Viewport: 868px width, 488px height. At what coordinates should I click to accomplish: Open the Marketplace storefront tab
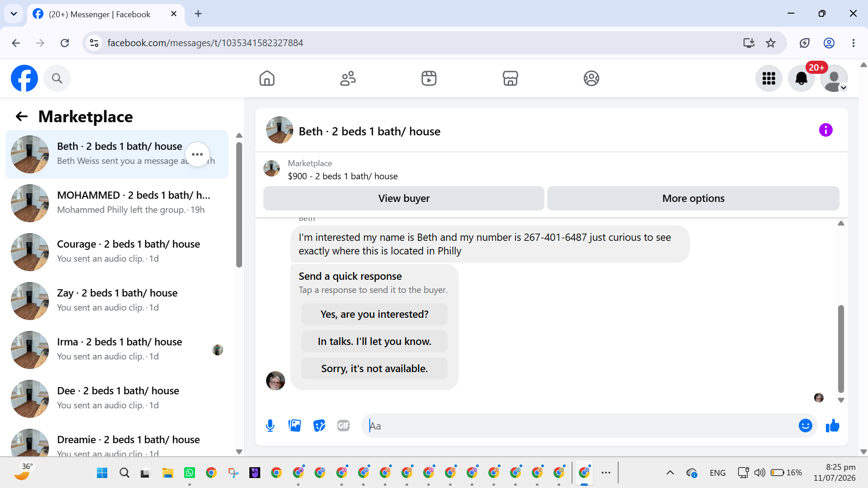[x=510, y=78]
